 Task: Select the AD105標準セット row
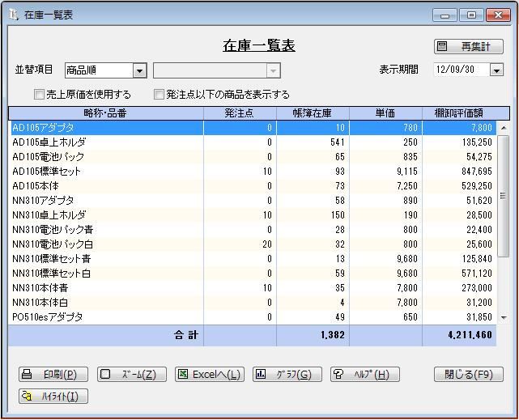(253, 172)
